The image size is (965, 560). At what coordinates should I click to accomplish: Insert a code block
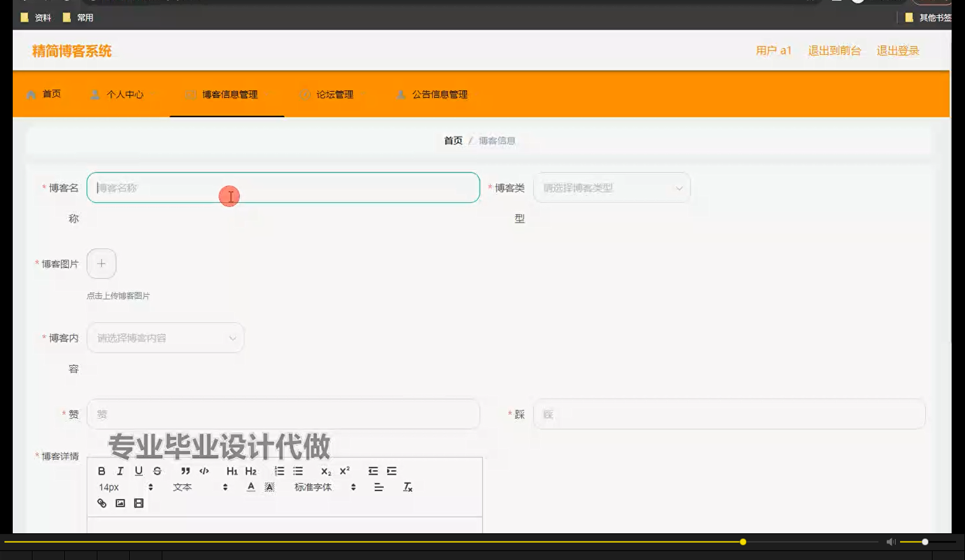tap(204, 471)
